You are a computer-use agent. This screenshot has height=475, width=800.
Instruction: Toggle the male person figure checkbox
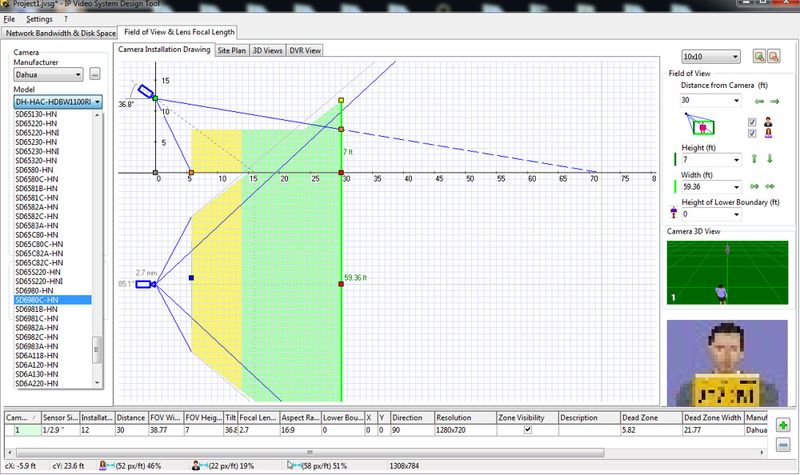click(753, 120)
